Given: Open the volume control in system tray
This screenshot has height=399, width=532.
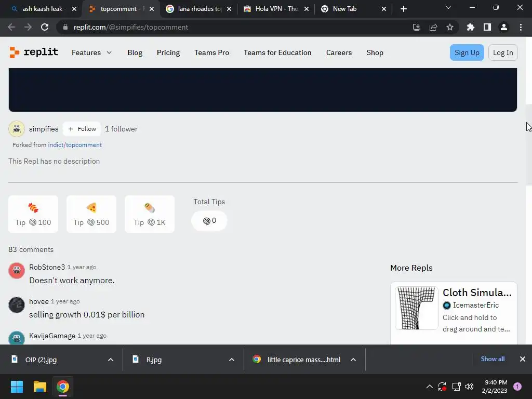Looking at the screenshot, I should click(x=469, y=387).
